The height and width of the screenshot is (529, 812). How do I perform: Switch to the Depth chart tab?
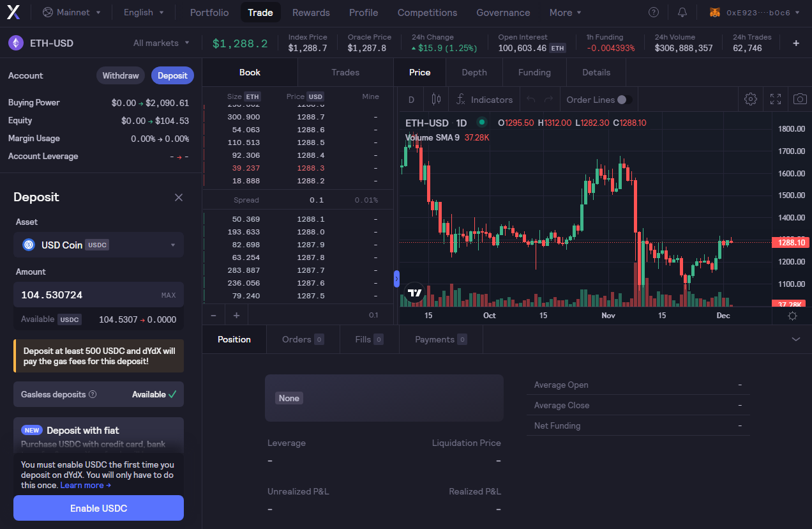point(474,72)
